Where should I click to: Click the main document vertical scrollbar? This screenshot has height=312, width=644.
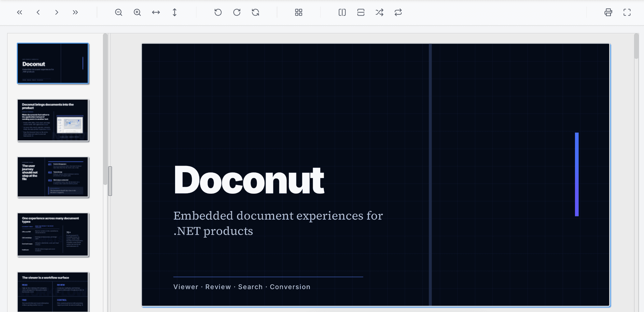point(636,46)
